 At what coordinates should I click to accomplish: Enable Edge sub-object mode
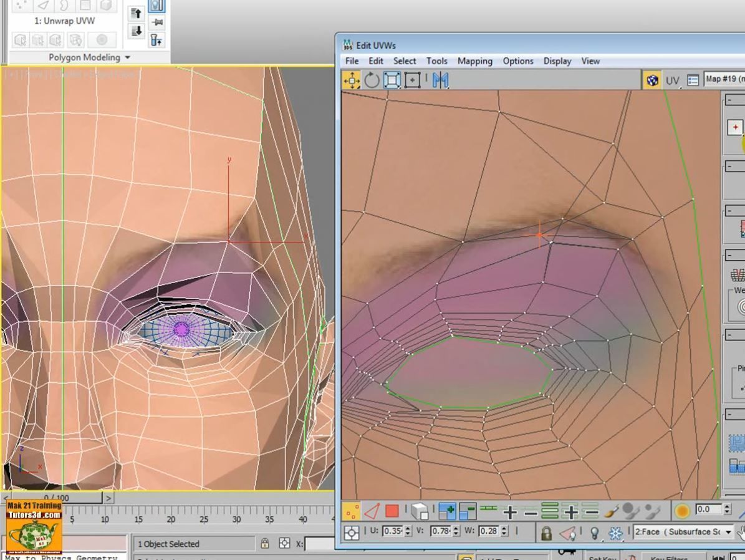point(372,511)
